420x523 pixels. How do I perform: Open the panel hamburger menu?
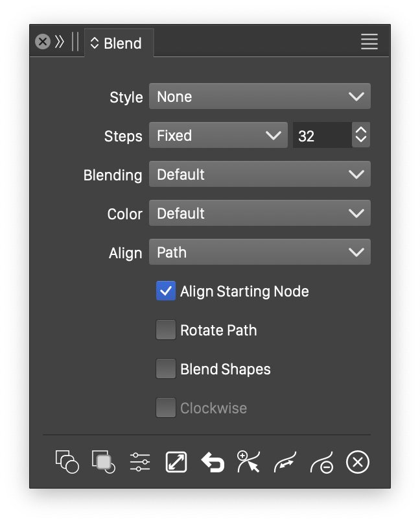(369, 42)
